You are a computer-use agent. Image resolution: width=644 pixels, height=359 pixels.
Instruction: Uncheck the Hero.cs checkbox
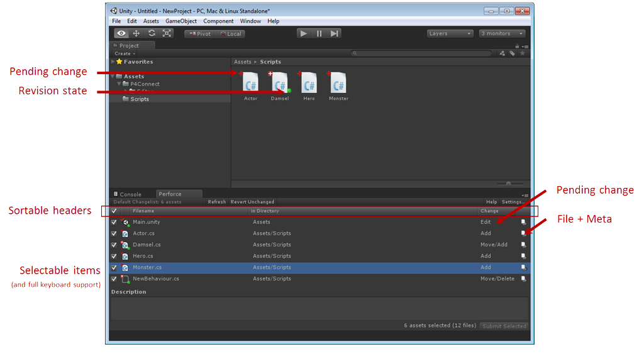tap(114, 256)
